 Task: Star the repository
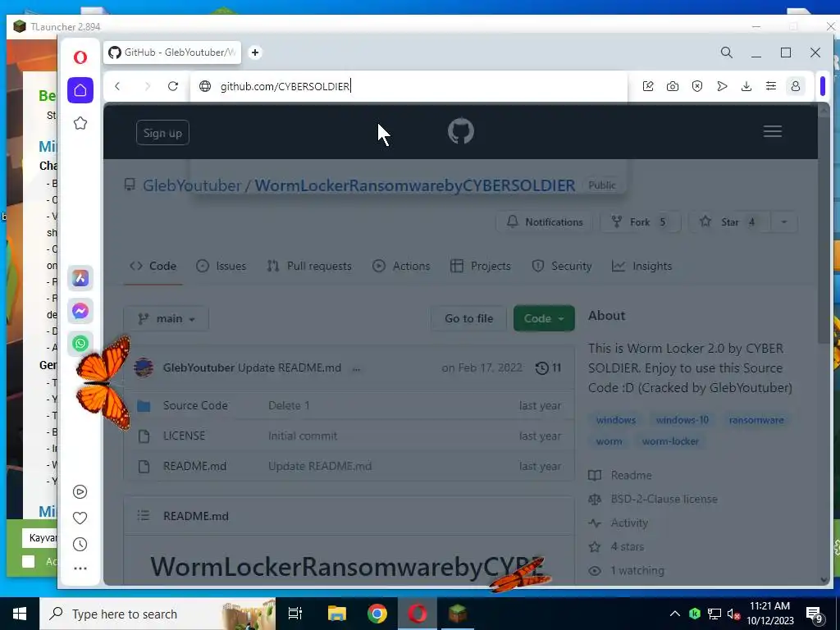tap(729, 221)
